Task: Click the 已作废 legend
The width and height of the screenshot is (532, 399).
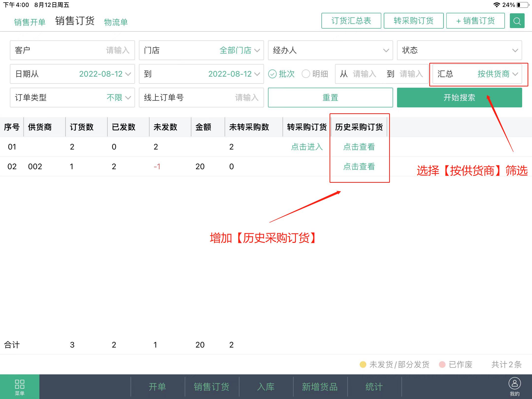Action: [456, 365]
